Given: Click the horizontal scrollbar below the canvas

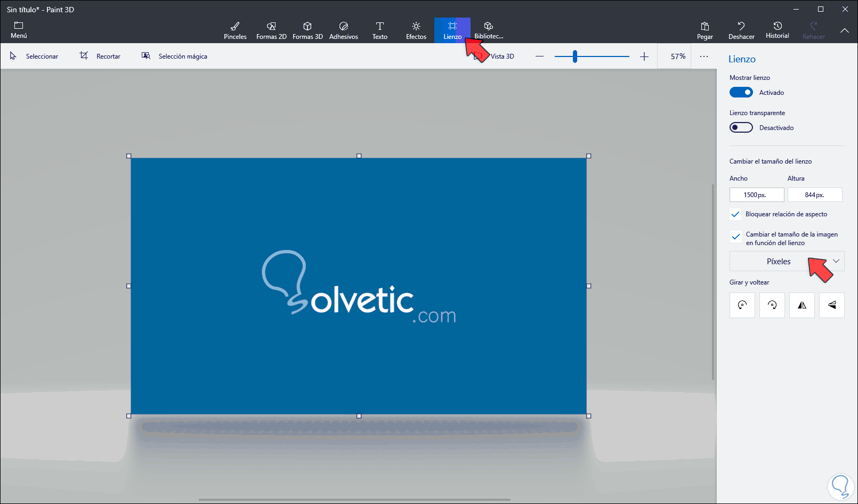Looking at the screenshot, I should tap(354, 500).
